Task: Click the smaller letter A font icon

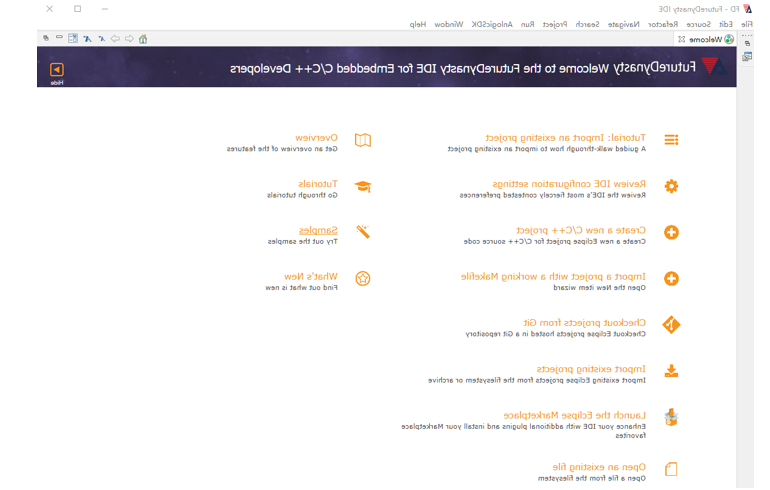Action: (x=102, y=39)
